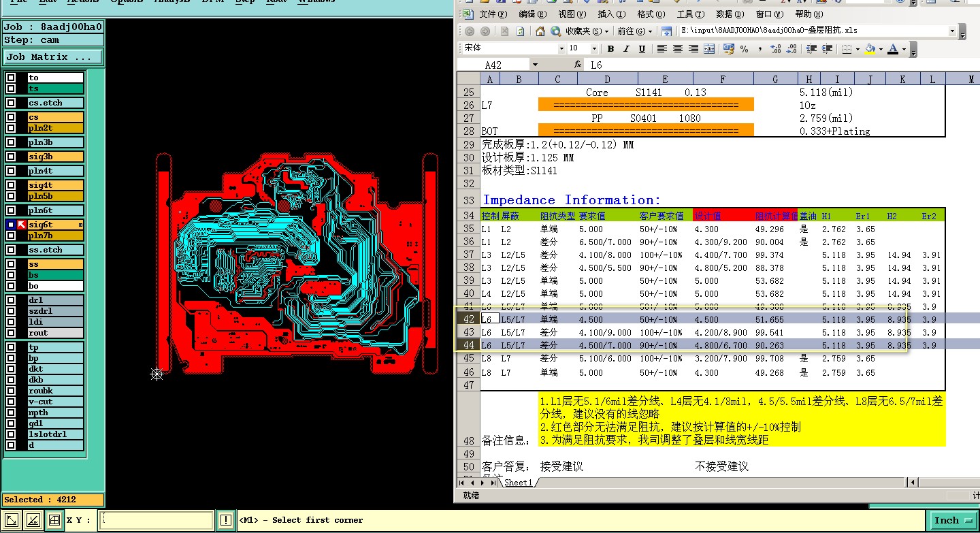Click the coordinate snap mode icon beside X Y
The height and width of the screenshot is (533, 980).
click(13, 521)
